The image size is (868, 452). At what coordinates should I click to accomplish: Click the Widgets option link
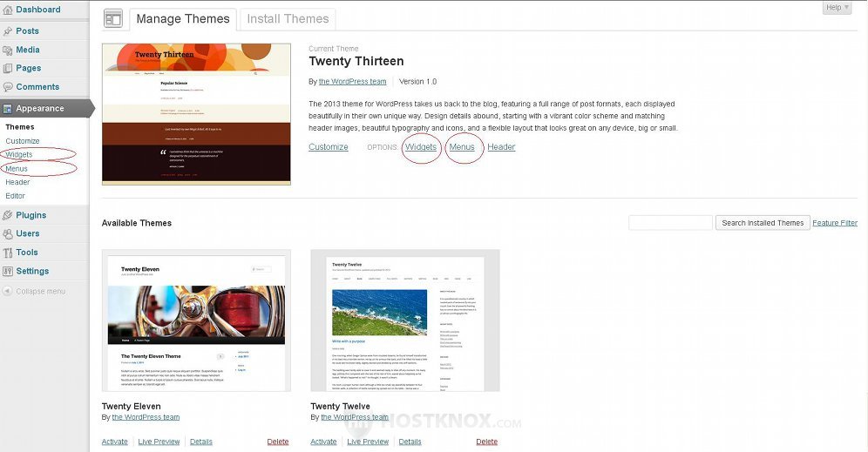tap(421, 146)
